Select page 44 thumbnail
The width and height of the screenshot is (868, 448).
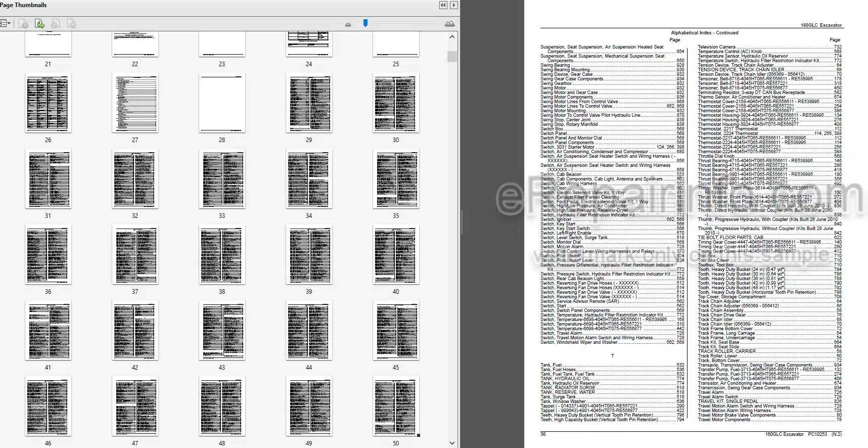[x=309, y=331]
